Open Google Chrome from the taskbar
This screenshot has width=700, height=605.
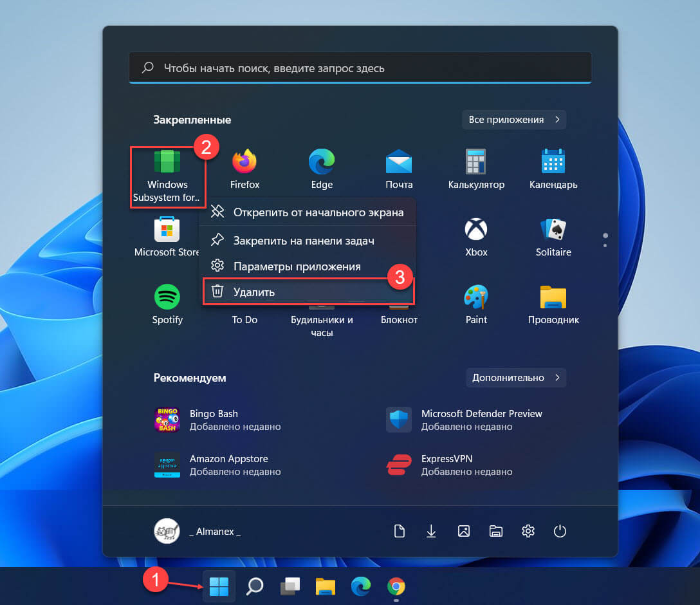point(396,586)
